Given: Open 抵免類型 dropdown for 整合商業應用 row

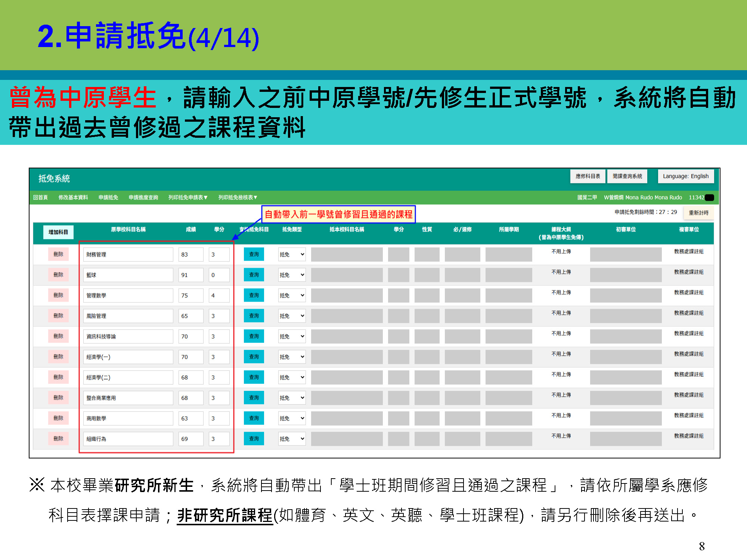Looking at the screenshot, I should 292,398.
